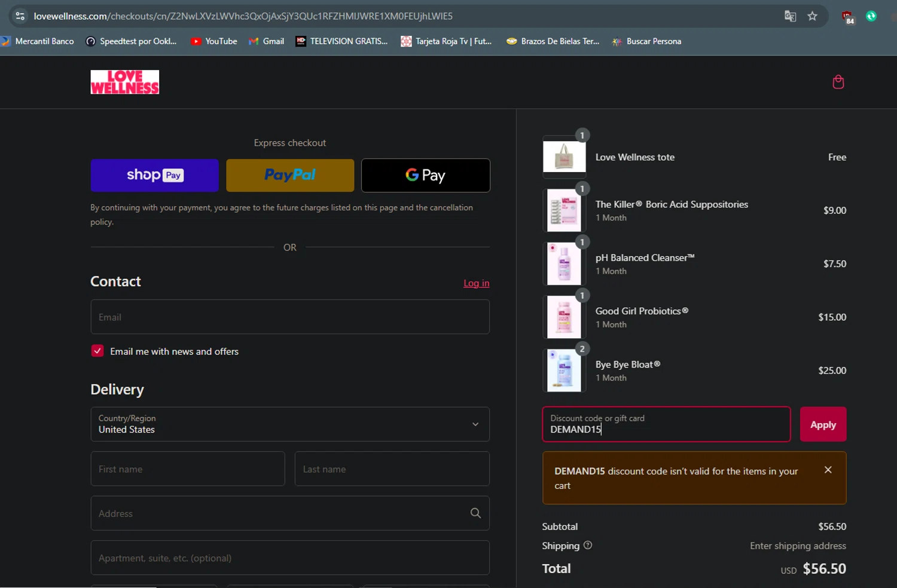This screenshot has height=588, width=897.
Task: Open the YouTube bookmark
Action: (213, 41)
